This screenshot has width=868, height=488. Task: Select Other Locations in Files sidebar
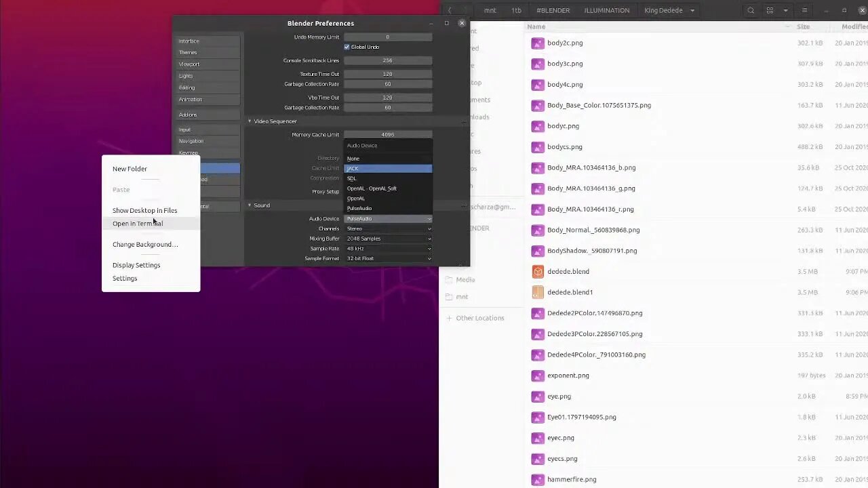click(480, 318)
